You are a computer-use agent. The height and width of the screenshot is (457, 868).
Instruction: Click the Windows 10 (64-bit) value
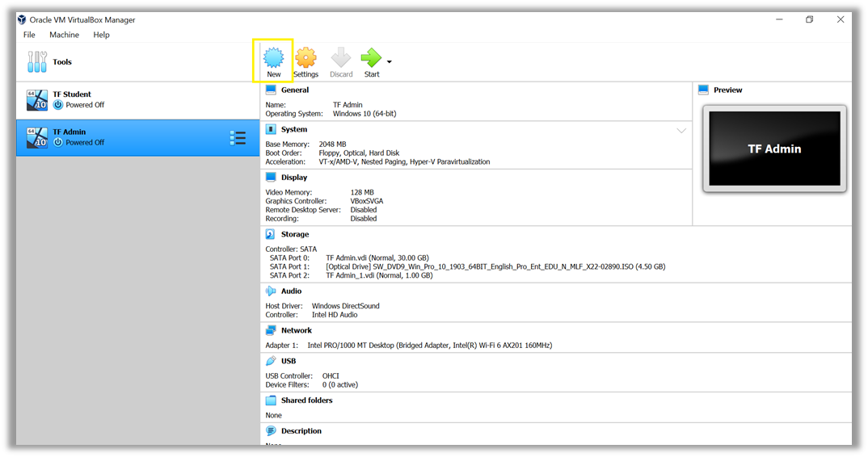(x=364, y=113)
